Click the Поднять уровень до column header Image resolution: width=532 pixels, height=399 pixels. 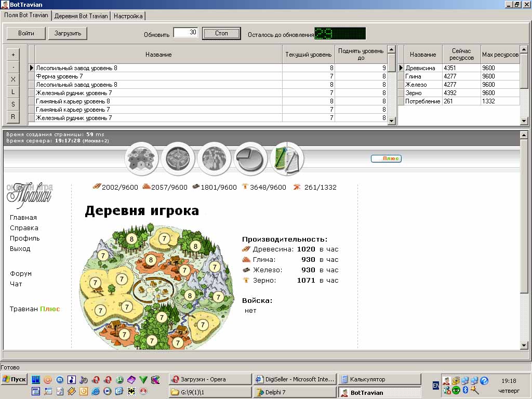click(361, 54)
